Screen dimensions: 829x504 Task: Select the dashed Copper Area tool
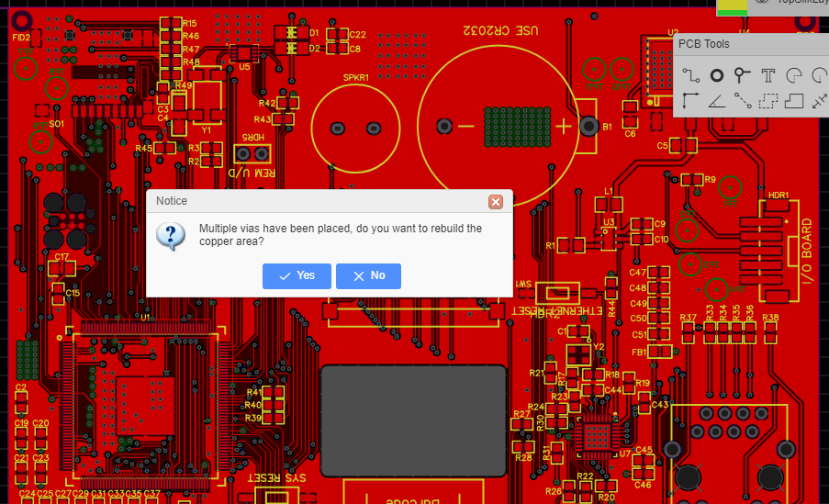pyautogui.click(x=767, y=100)
